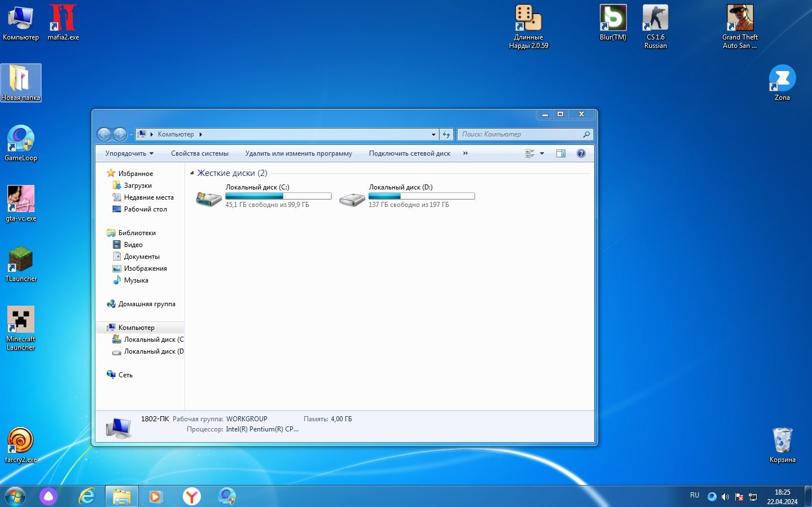Launch media player from taskbar
812x507 pixels.
point(156,496)
